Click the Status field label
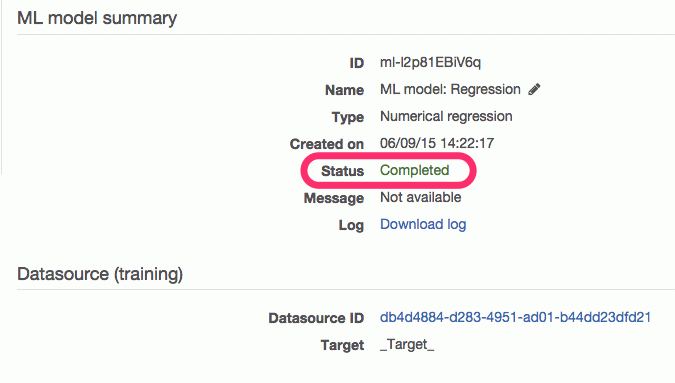675x383 pixels. click(x=342, y=171)
